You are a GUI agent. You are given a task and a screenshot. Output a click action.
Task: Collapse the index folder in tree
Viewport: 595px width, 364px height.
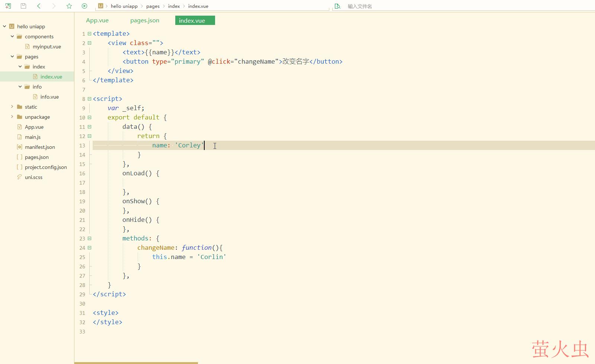pos(20,67)
